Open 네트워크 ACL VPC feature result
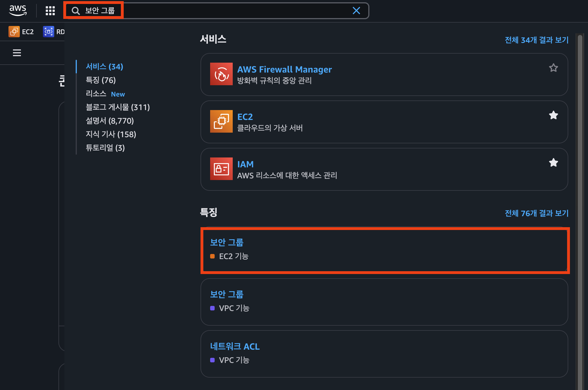The height and width of the screenshot is (390, 588). (x=234, y=346)
